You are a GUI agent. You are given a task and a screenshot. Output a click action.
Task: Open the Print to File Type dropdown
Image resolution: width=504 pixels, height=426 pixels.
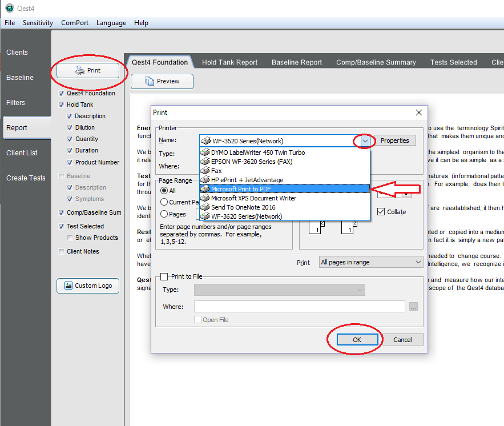[x=279, y=290]
